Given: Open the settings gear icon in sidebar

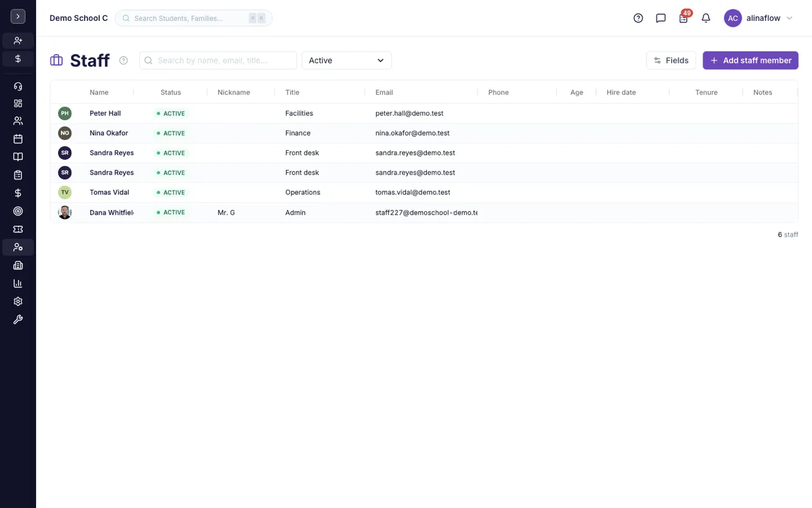Looking at the screenshot, I should pos(18,301).
